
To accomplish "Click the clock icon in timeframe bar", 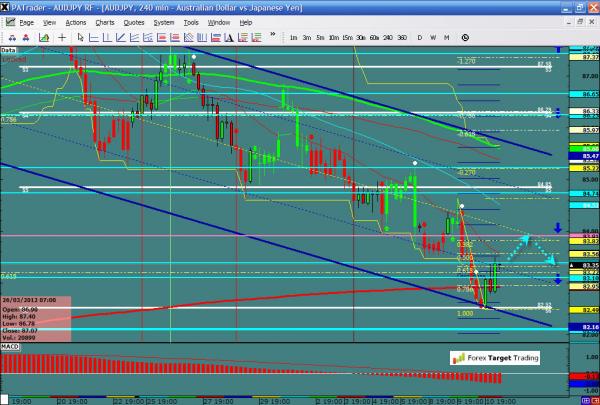I will pyautogui.click(x=466, y=37).
